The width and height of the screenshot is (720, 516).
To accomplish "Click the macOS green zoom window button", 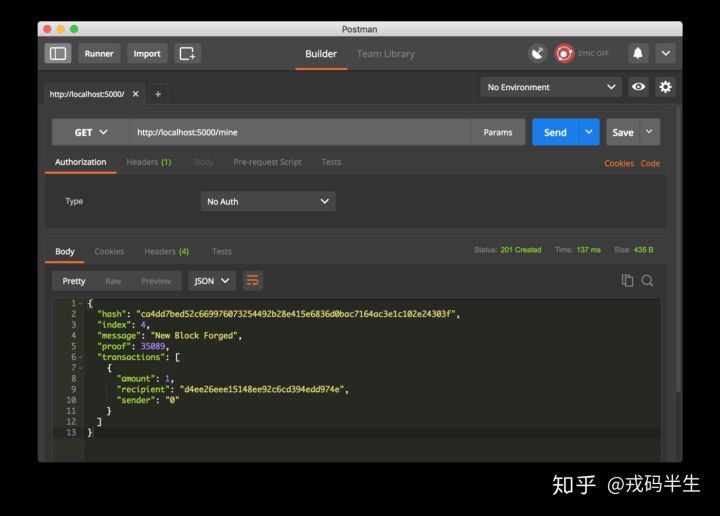I will click(74, 29).
